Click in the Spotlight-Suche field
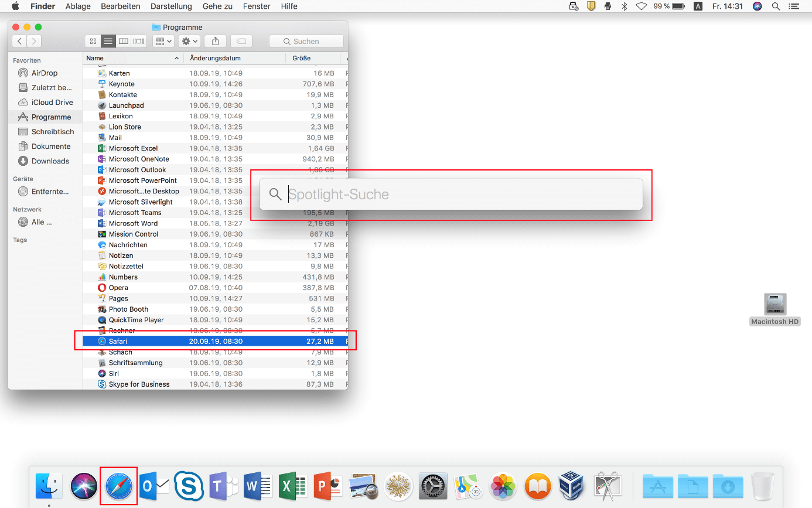812x508 pixels. (451, 194)
